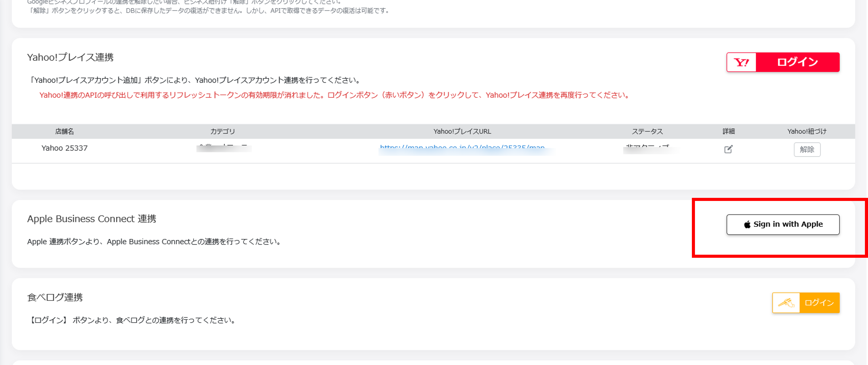Image resolution: width=868 pixels, height=365 pixels.
Task: Open store details via the pencil edit icon
Action: click(x=728, y=149)
